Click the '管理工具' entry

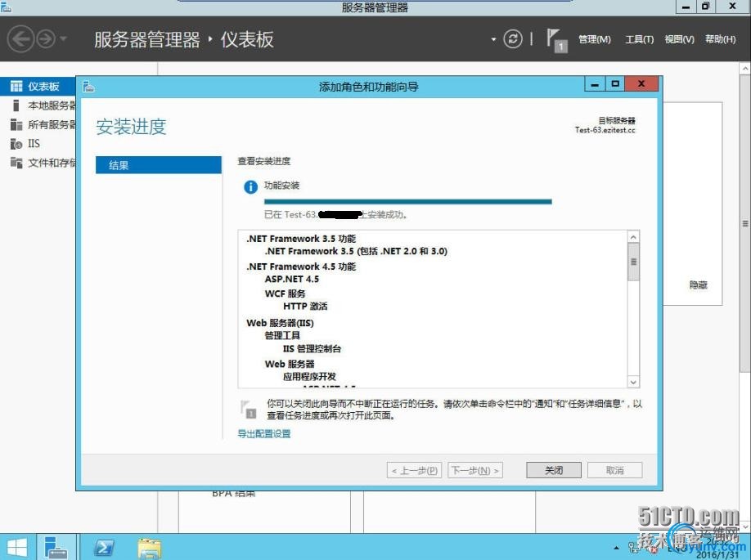(x=282, y=335)
